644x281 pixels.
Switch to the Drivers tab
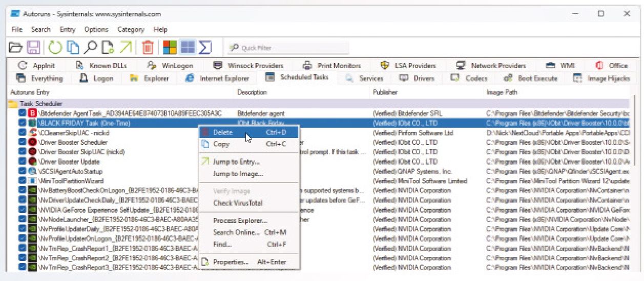click(x=417, y=78)
